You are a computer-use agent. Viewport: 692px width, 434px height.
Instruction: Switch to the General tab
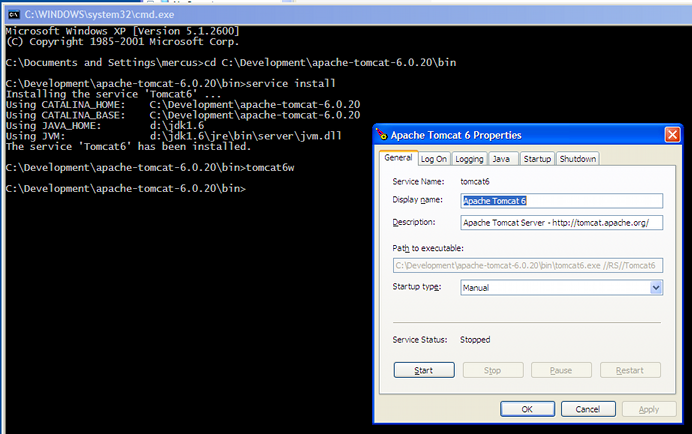tap(398, 158)
